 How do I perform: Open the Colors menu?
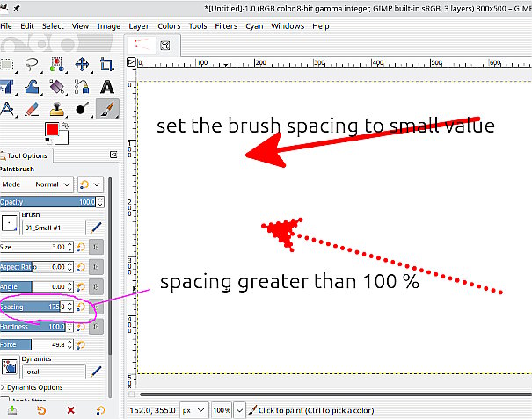coord(169,26)
